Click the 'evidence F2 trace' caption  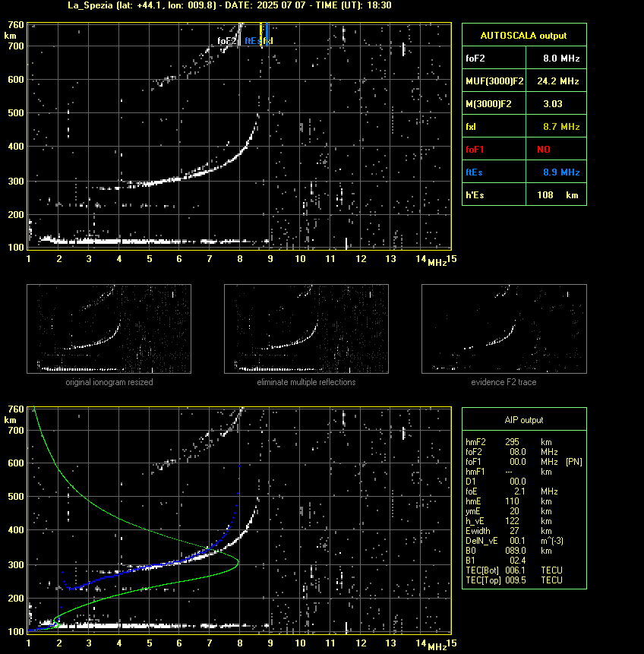pos(504,382)
